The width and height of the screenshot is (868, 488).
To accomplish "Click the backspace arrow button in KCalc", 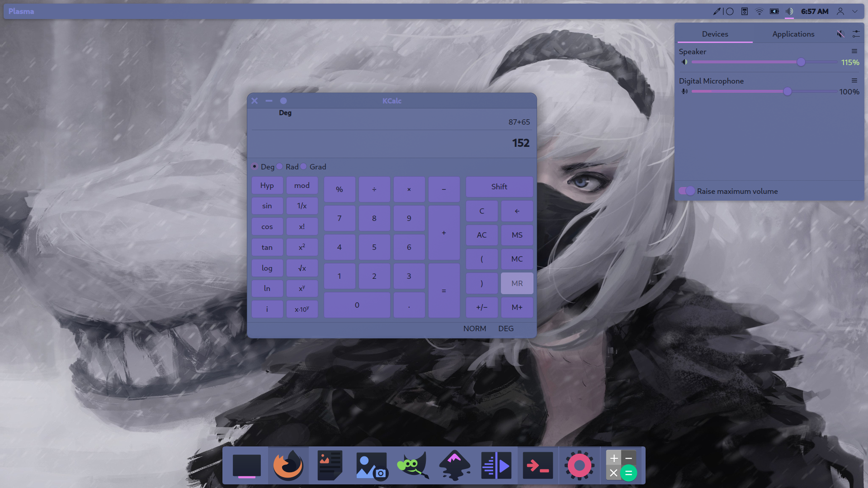I will pos(517,211).
